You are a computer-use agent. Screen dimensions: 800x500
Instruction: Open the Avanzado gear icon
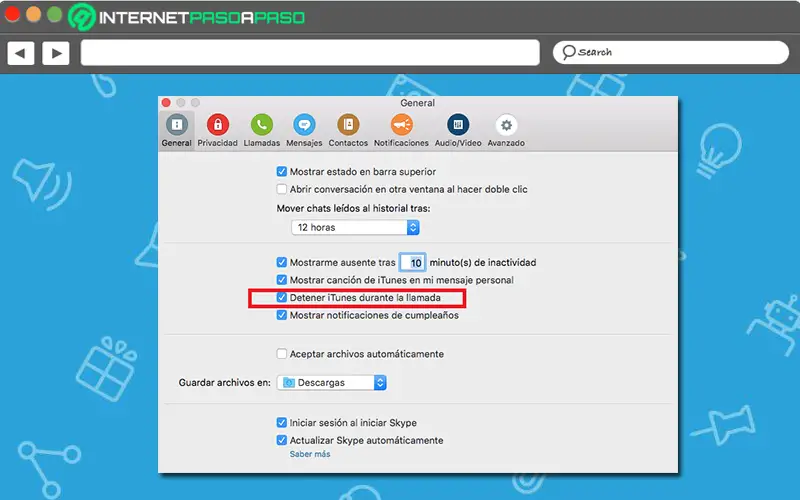[x=506, y=125]
